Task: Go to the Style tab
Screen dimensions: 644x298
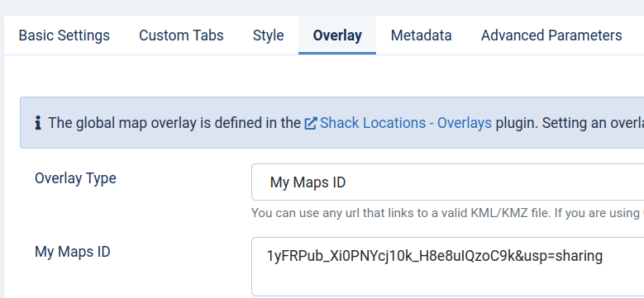Action: [x=268, y=35]
